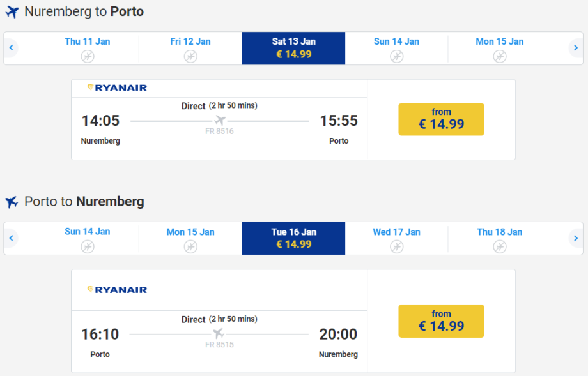This screenshot has height=376, width=588.
Task: Click no-flight icon under Wed 17 Jan
Action: 397,246
